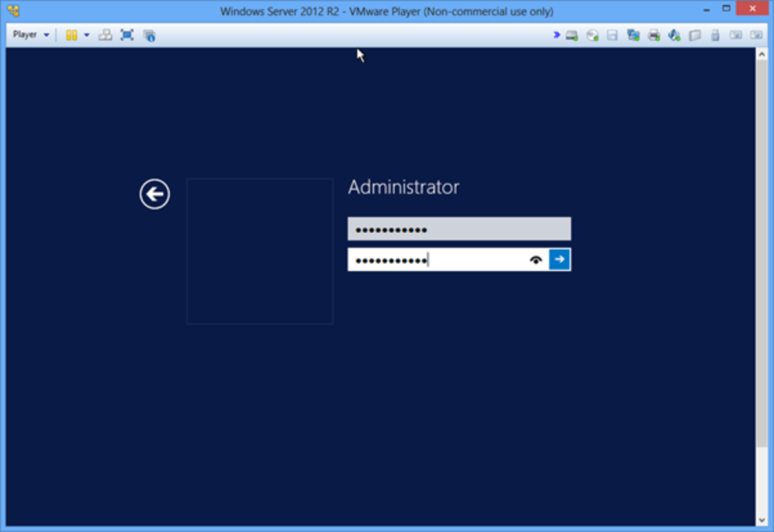Click the network adapter device icon

[633, 35]
